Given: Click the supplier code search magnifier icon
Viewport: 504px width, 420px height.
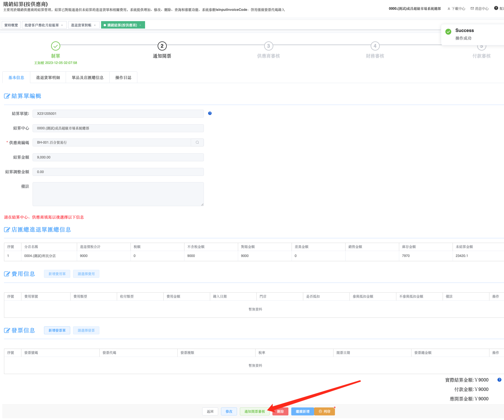Looking at the screenshot, I should 197,142.
